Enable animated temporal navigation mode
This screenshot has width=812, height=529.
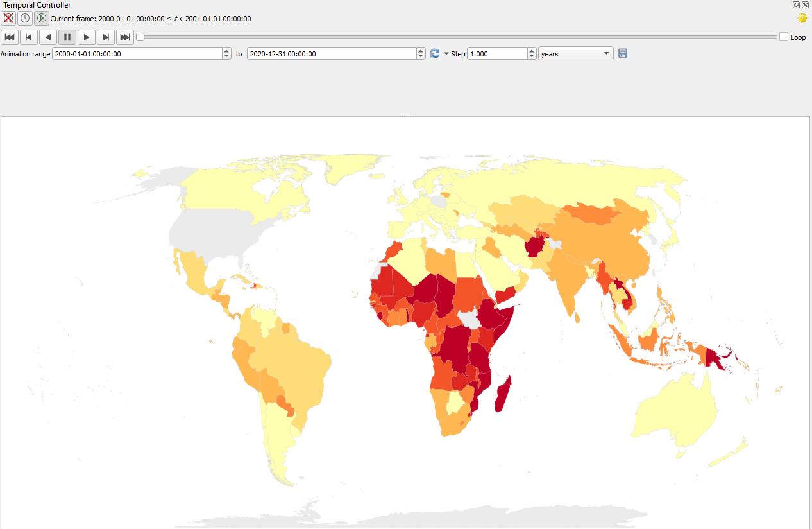pos(41,18)
